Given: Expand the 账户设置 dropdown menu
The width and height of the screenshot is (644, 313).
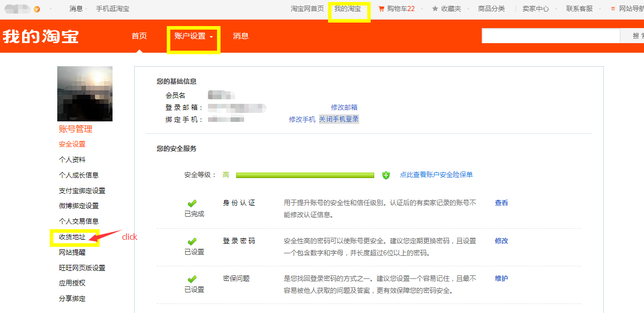Looking at the screenshot, I should tap(193, 36).
